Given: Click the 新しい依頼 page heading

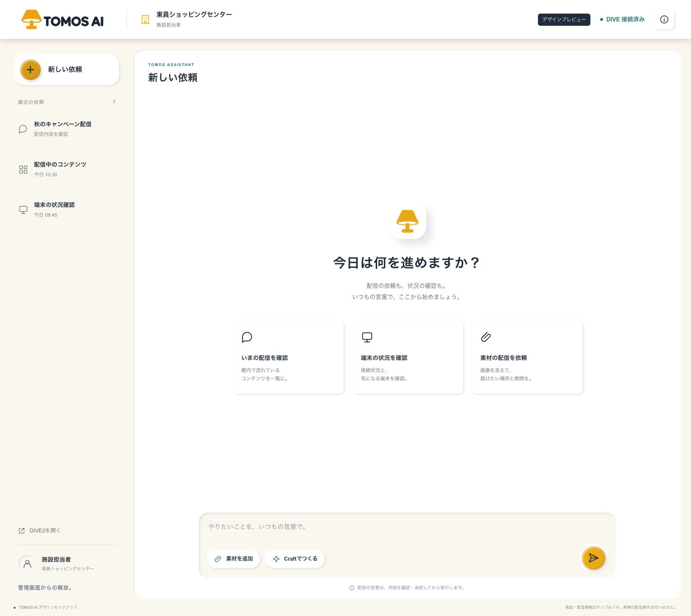Looking at the screenshot, I should tap(173, 78).
